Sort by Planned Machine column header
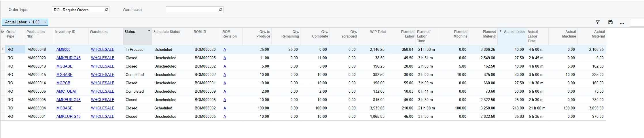Viewport: 644px width, 138px height. coord(454,36)
